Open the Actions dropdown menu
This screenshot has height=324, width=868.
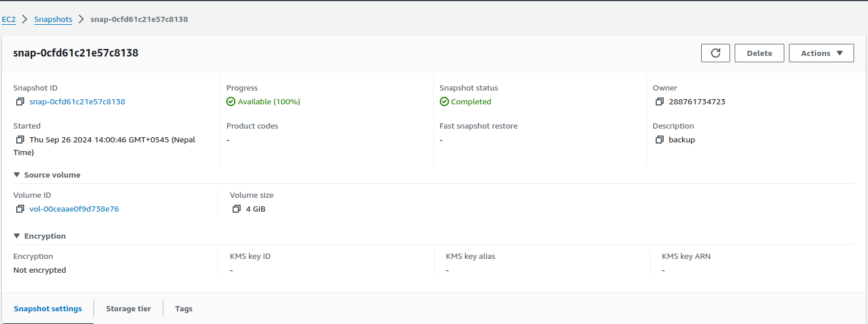[x=821, y=53]
